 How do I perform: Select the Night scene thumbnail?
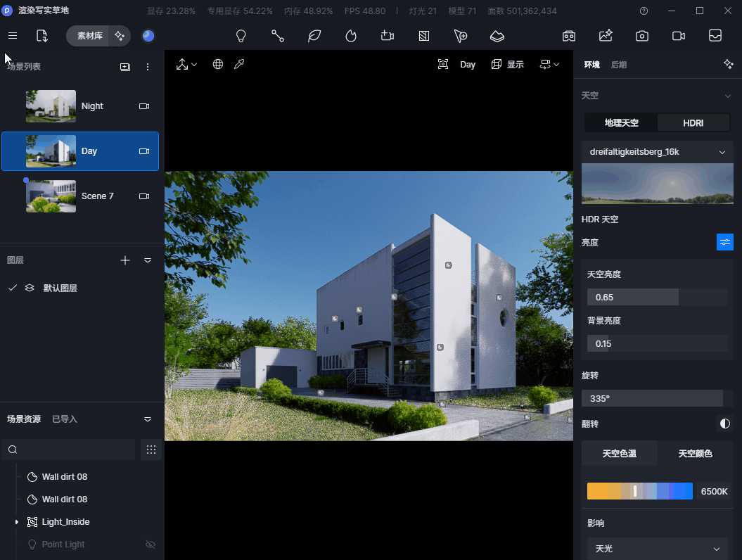point(51,106)
